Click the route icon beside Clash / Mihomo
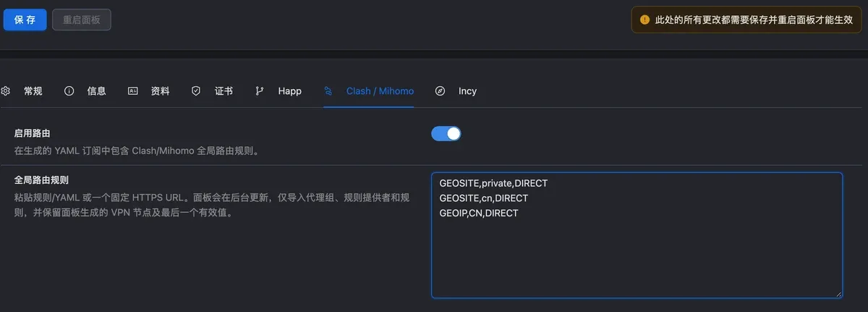The image size is (868, 312). coord(328,91)
